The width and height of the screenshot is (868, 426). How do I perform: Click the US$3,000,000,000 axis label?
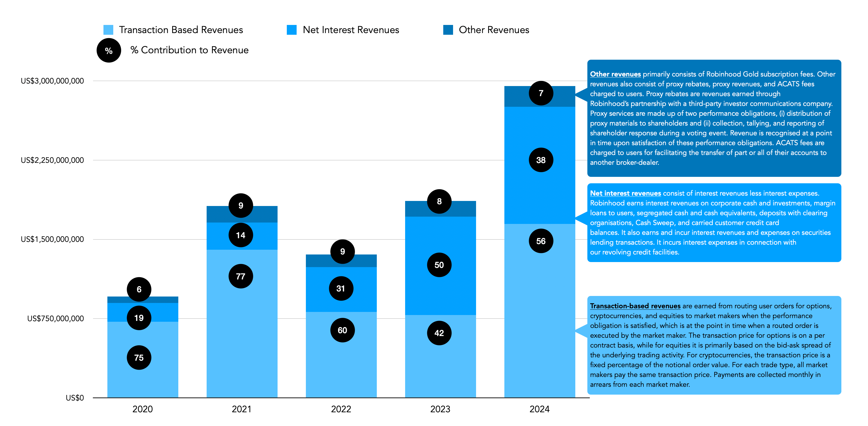click(x=52, y=81)
